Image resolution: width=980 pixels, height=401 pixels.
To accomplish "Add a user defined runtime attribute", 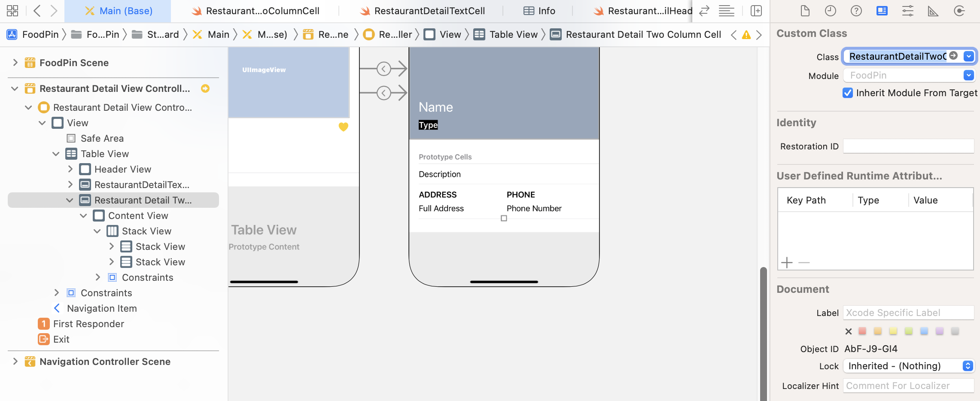I will [787, 262].
